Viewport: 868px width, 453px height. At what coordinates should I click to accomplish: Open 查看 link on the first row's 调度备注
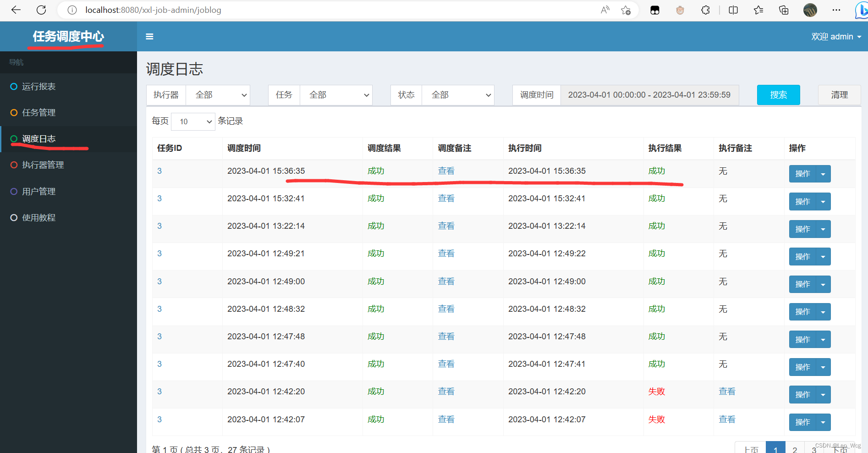click(445, 171)
